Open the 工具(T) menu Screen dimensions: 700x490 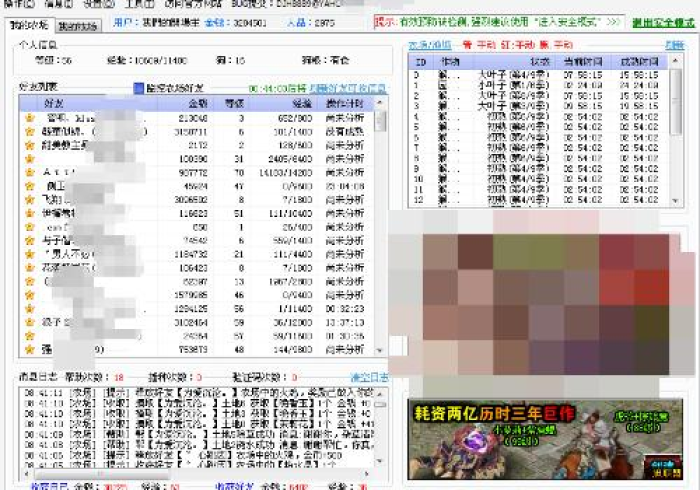tap(139, 4)
